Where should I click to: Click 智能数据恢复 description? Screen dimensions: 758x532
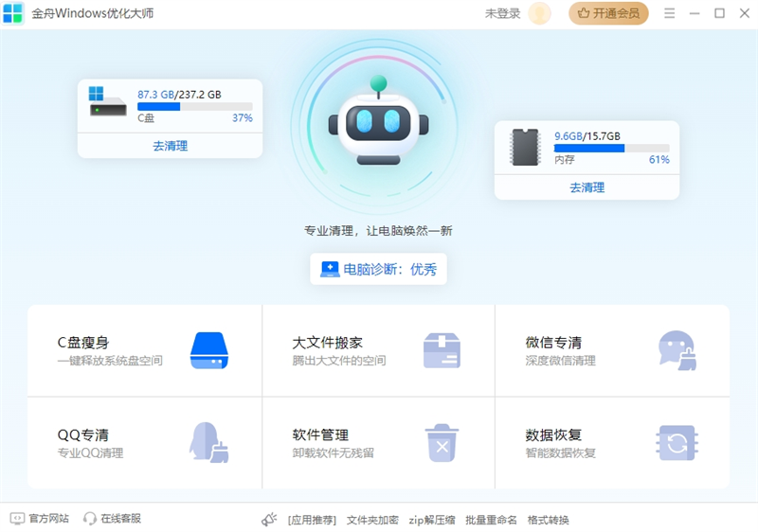click(560, 452)
